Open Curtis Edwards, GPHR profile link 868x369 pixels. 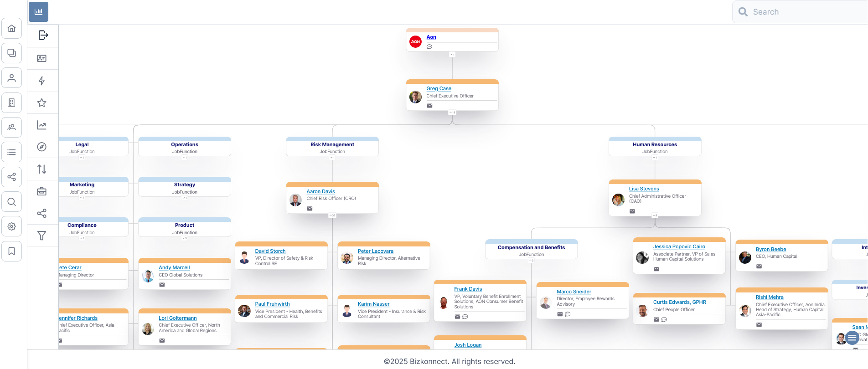coord(680,302)
